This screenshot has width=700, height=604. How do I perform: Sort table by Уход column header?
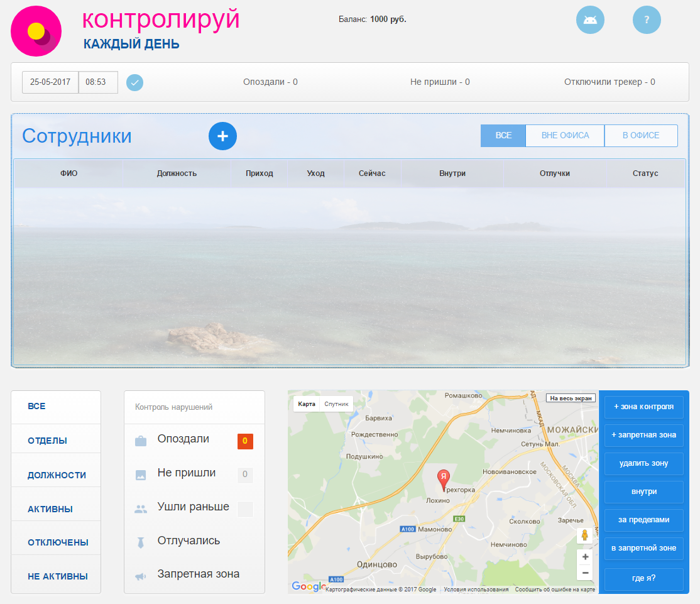coord(315,173)
